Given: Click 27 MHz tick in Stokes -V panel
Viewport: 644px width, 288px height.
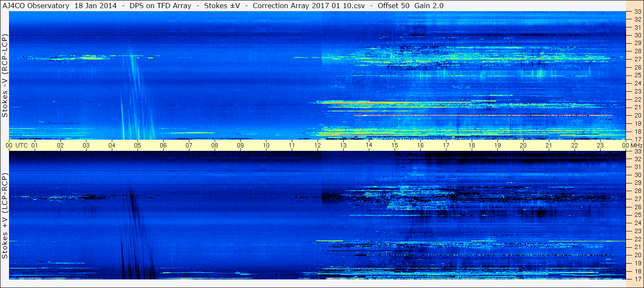Looking at the screenshot, I should tap(638, 59).
